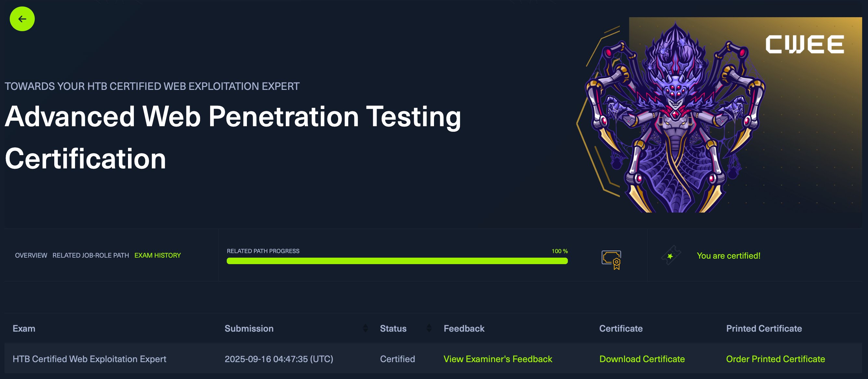Click Order Printed Certificate link

(775, 359)
